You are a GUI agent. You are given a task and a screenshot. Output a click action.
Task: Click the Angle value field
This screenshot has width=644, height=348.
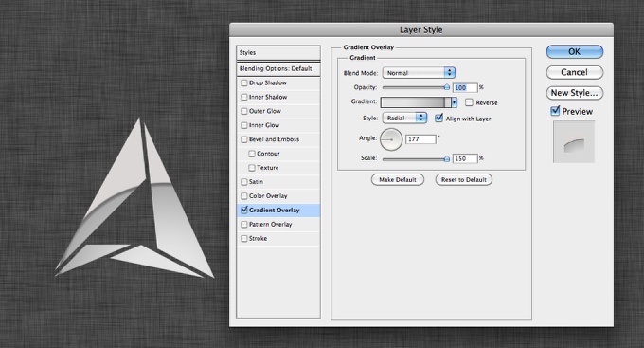point(420,139)
